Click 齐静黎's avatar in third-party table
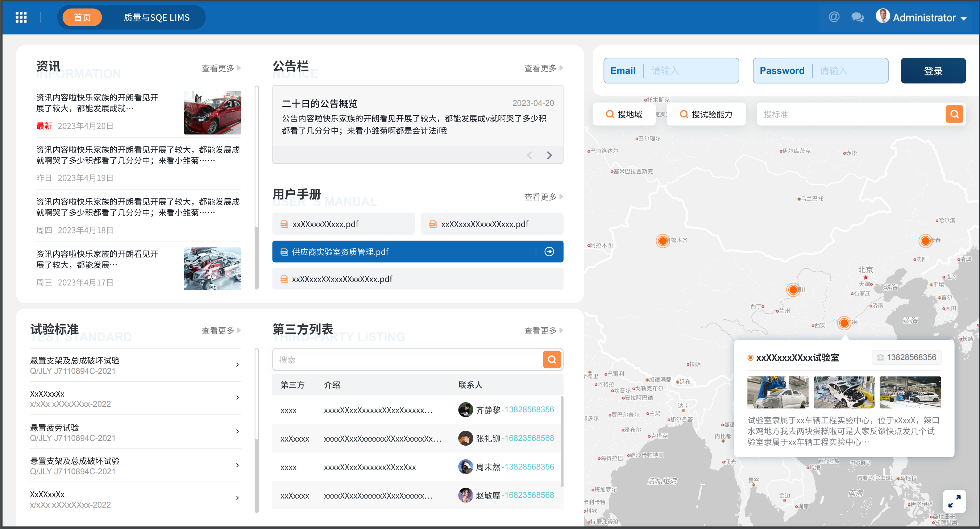Screen dimensions: 980x529 click(x=465, y=410)
